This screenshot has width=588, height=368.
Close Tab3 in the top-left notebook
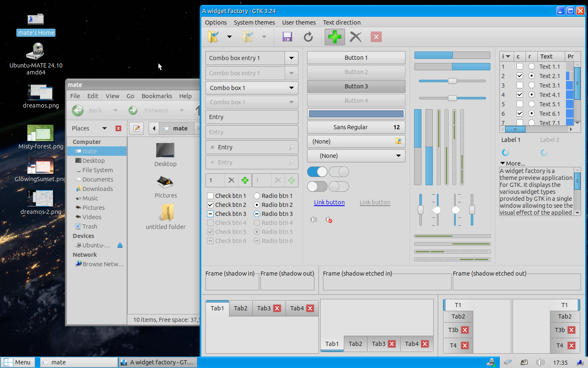277,308
